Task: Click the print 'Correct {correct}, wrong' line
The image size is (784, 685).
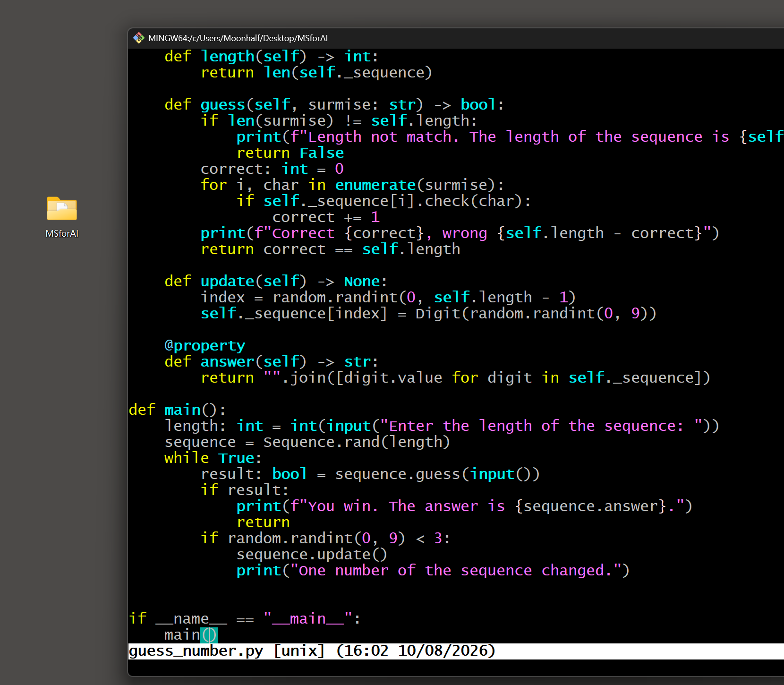Action: [x=460, y=233]
